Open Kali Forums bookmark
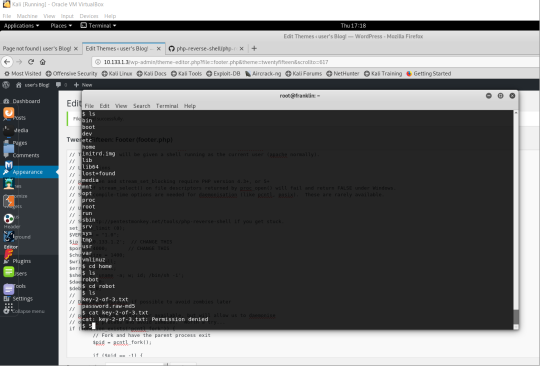Viewport: 540px width, 366px height. click(x=303, y=74)
